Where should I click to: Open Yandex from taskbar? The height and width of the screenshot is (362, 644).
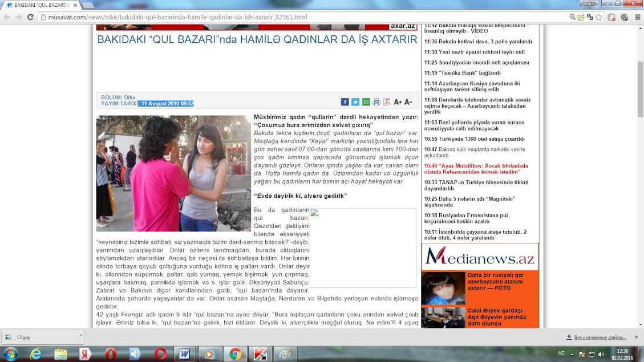tap(86, 354)
